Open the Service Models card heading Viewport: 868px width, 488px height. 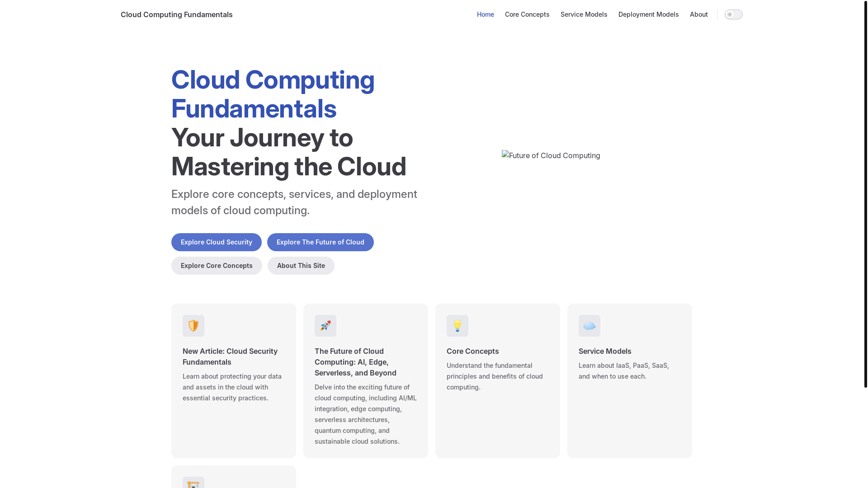(605, 351)
